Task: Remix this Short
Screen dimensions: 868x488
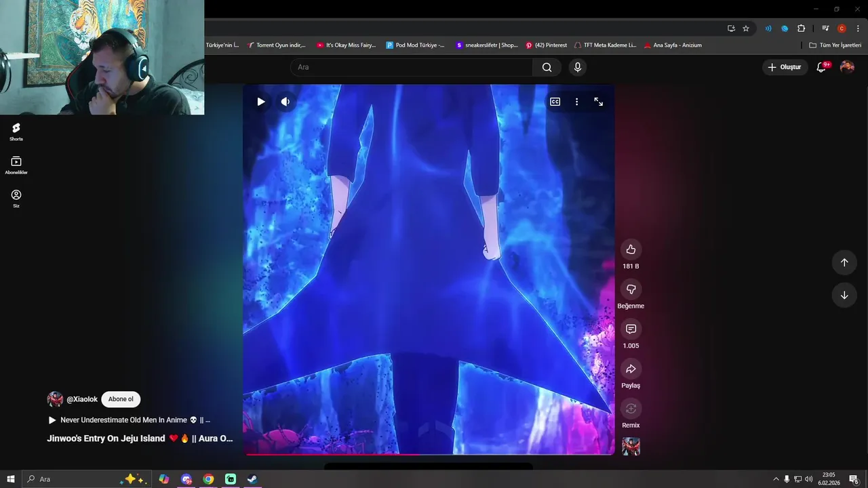Action: (x=631, y=409)
